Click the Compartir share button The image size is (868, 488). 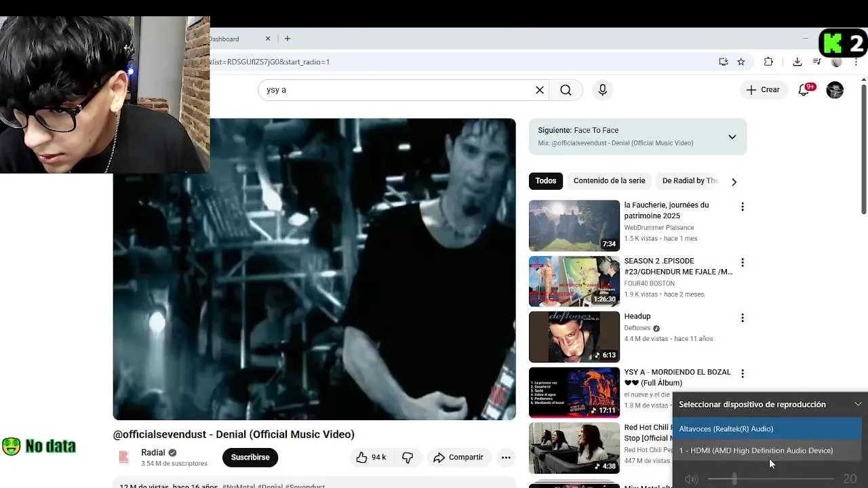(x=458, y=457)
